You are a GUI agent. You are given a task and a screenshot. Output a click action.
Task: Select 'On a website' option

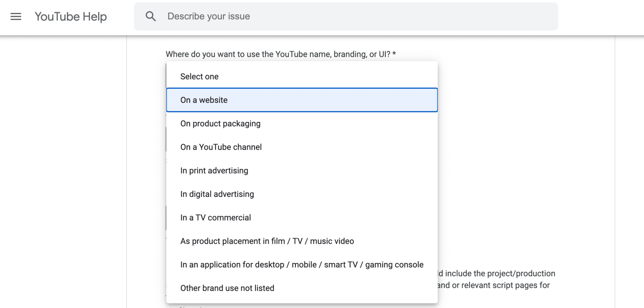[x=302, y=100]
